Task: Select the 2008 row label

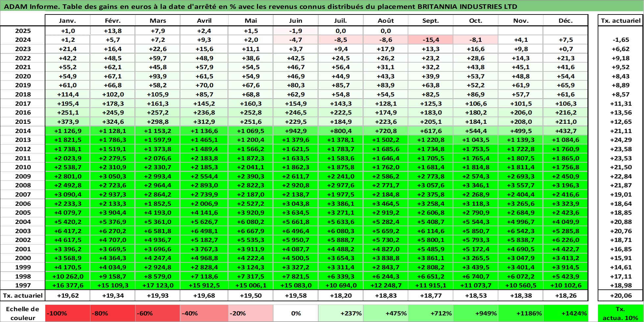Action: coord(23,185)
